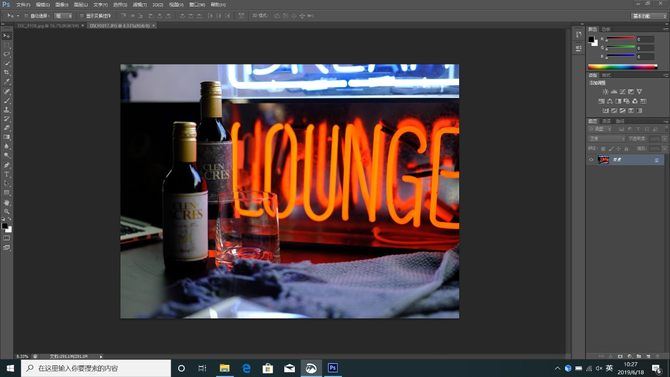Viewport: 670px width, 377px height.
Task: Select the Move tool in the toolbox
Action: (6, 36)
